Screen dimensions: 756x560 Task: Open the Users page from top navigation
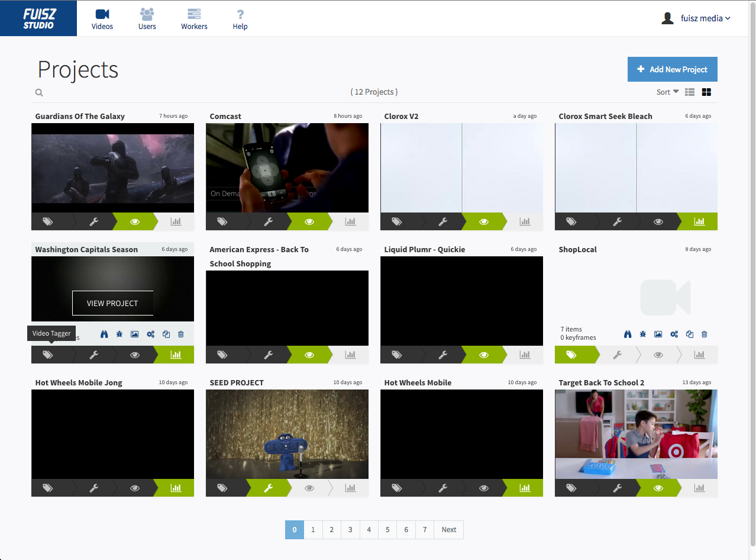pos(147,18)
